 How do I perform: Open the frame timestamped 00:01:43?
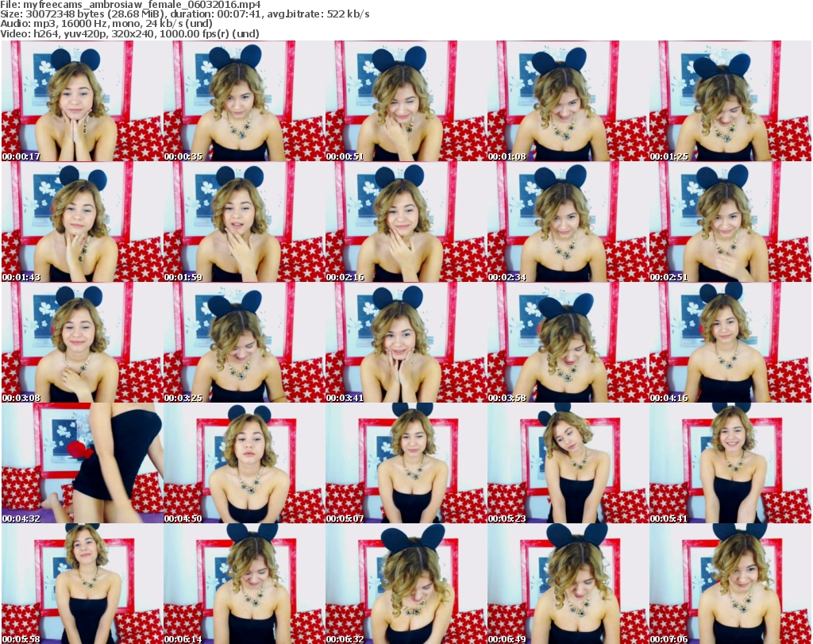point(81,222)
